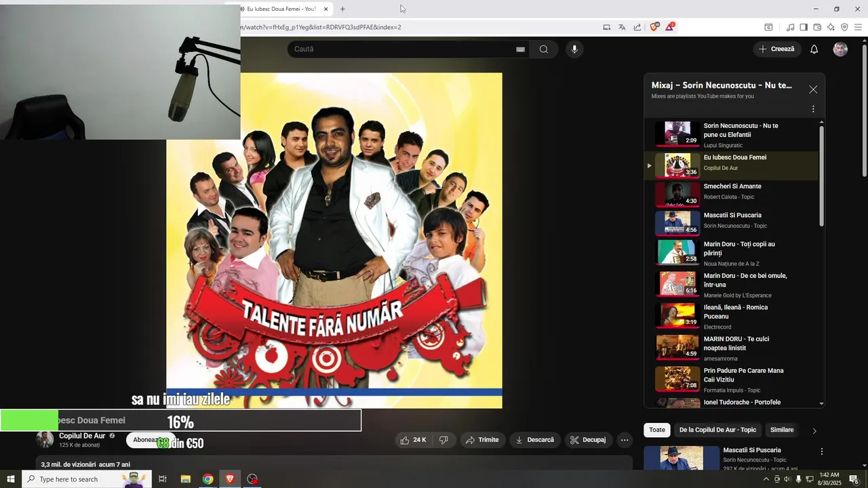Open Google Chrome from taskbar
Screen dimensions: 868x488
pyautogui.click(x=208, y=479)
